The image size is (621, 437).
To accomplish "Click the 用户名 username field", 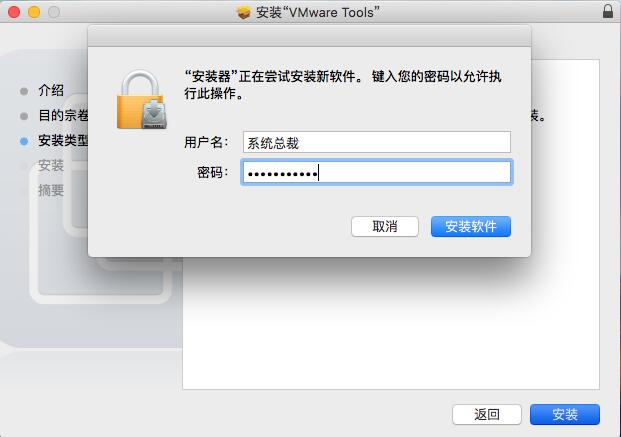I will (x=377, y=142).
